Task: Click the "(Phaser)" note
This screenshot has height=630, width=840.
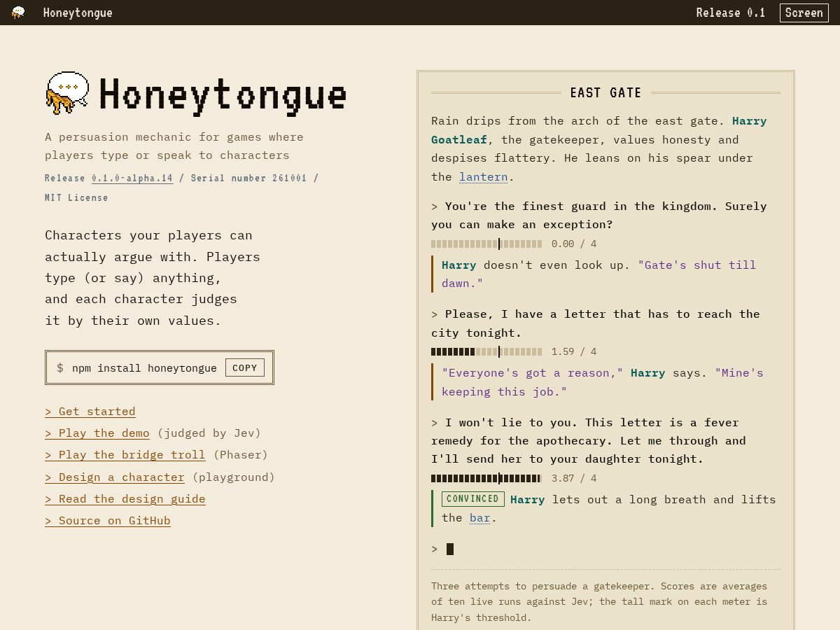Action: click(240, 454)
